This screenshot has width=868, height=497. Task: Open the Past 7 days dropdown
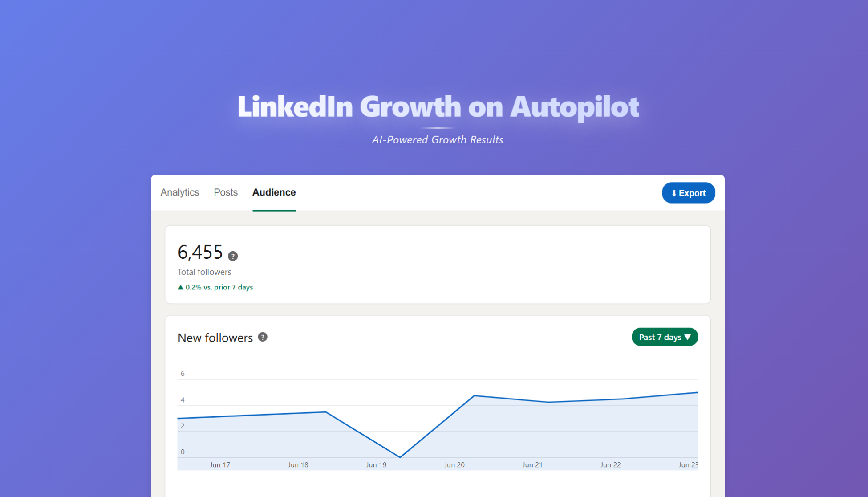click(x=665, y=337)
